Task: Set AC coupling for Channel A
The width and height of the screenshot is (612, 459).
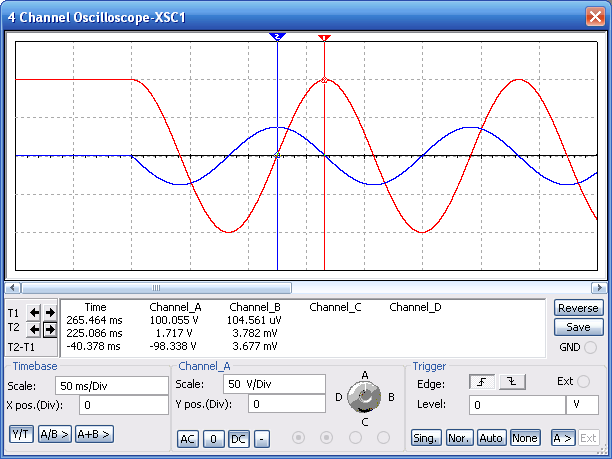Action: [x=188, y=439]
